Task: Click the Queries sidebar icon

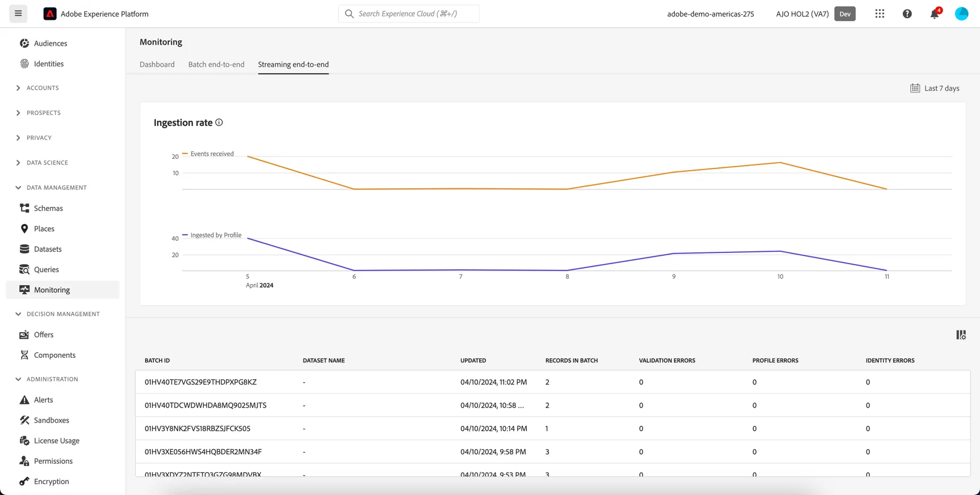Action: coord(24,269)
